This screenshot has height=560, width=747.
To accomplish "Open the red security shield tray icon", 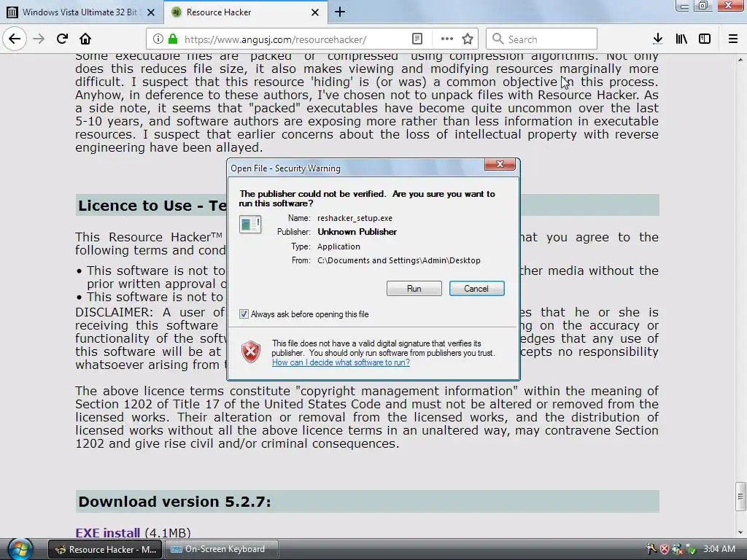I will tap(665, 550).
